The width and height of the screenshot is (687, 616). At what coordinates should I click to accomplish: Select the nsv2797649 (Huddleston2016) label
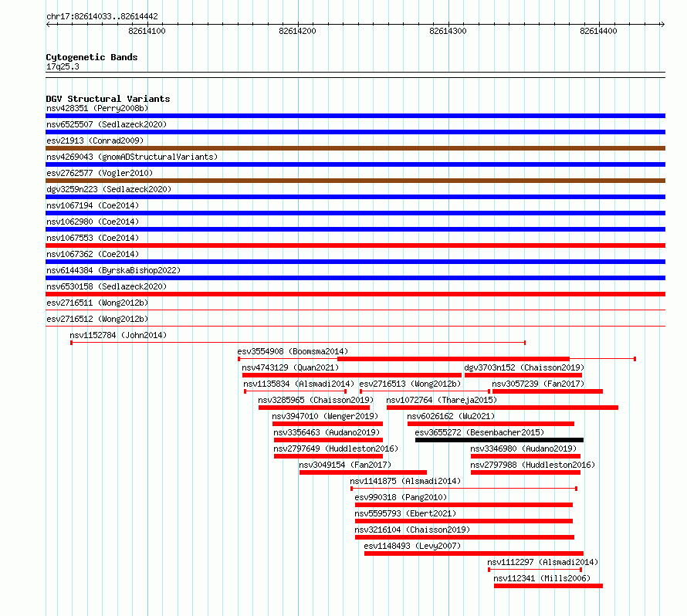pyautogui.click(x=336, y=448)
